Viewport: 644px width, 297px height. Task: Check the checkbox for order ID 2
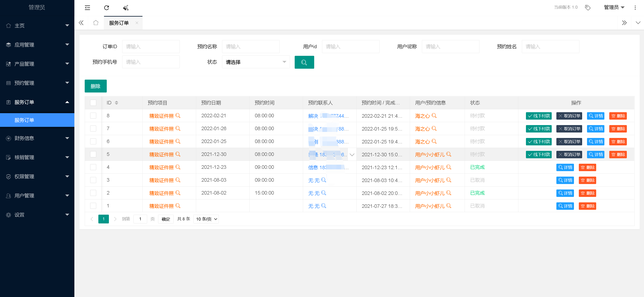93,193
